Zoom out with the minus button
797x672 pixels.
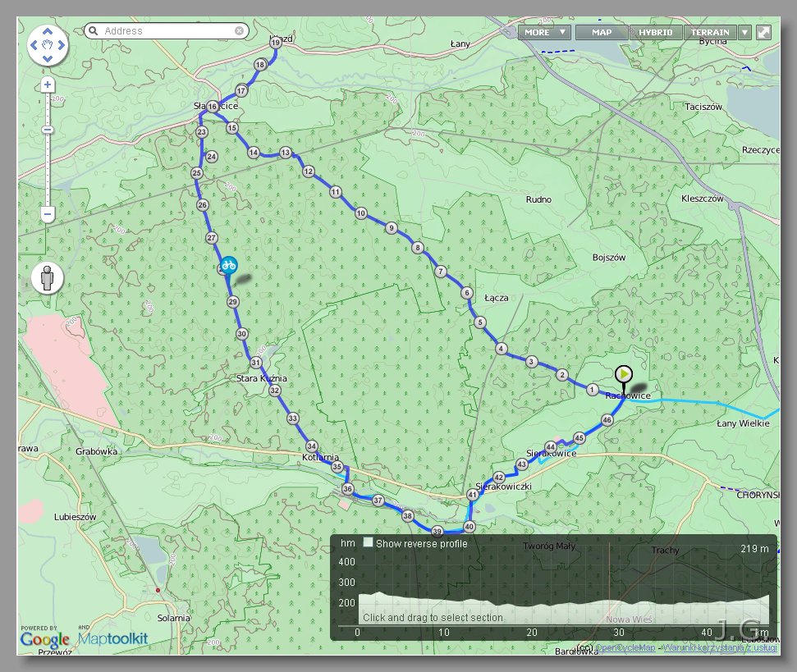pyautogui.click(x=48, y=214)
